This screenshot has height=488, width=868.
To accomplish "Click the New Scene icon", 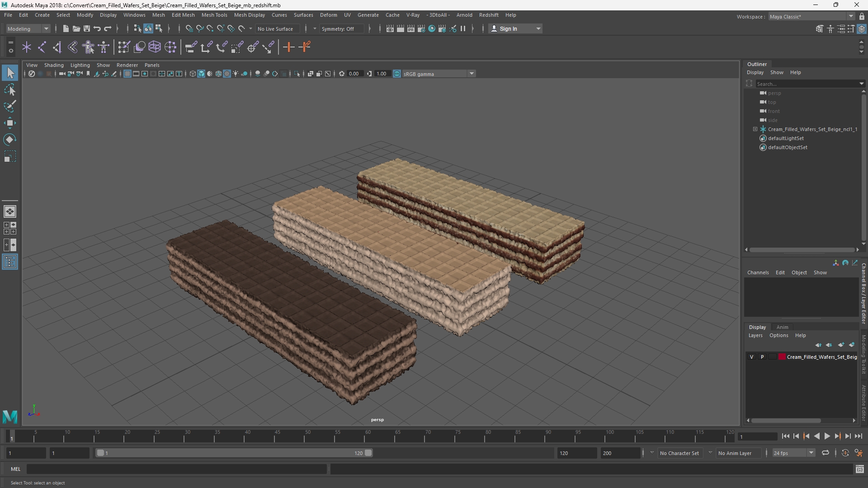I will [66, 29].
